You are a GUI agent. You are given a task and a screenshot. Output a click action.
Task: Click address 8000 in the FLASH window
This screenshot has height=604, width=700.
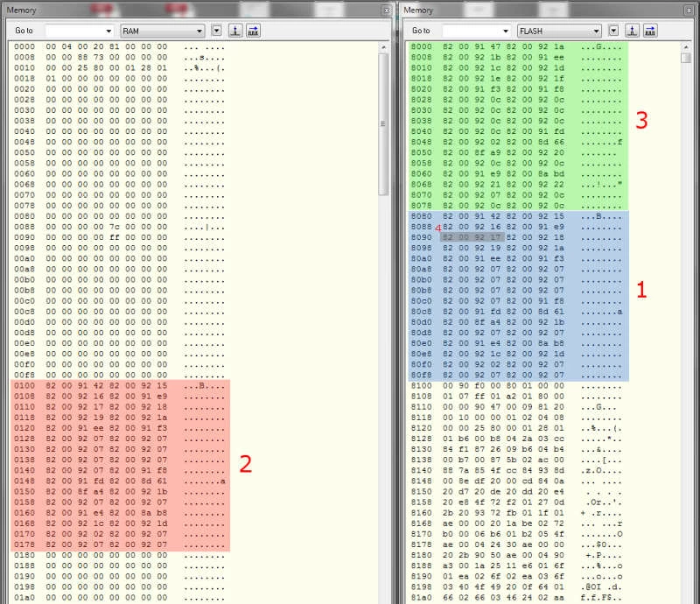421,46
